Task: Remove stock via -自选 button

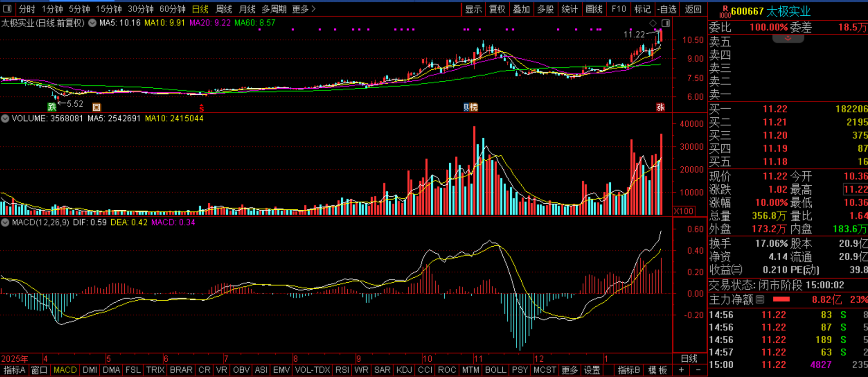Action: tap(667, 9)
